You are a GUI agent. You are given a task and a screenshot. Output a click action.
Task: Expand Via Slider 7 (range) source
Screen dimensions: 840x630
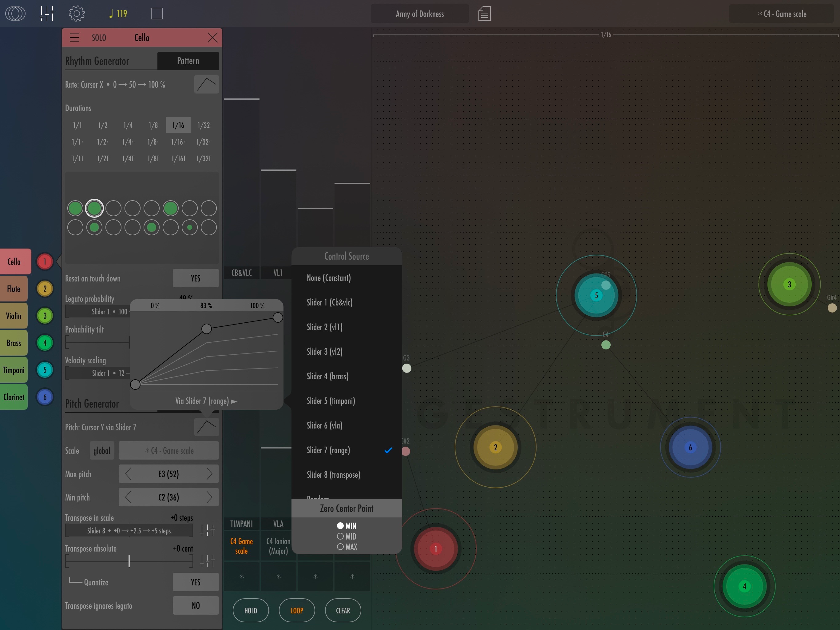206,401
